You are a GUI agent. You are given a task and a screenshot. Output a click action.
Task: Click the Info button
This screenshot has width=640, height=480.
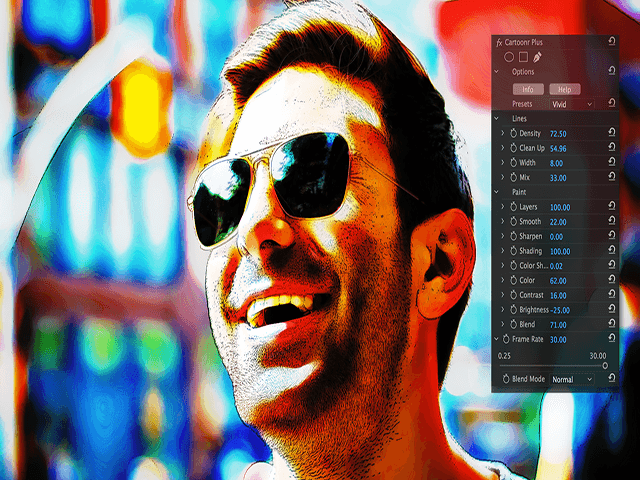click(528, 89)
